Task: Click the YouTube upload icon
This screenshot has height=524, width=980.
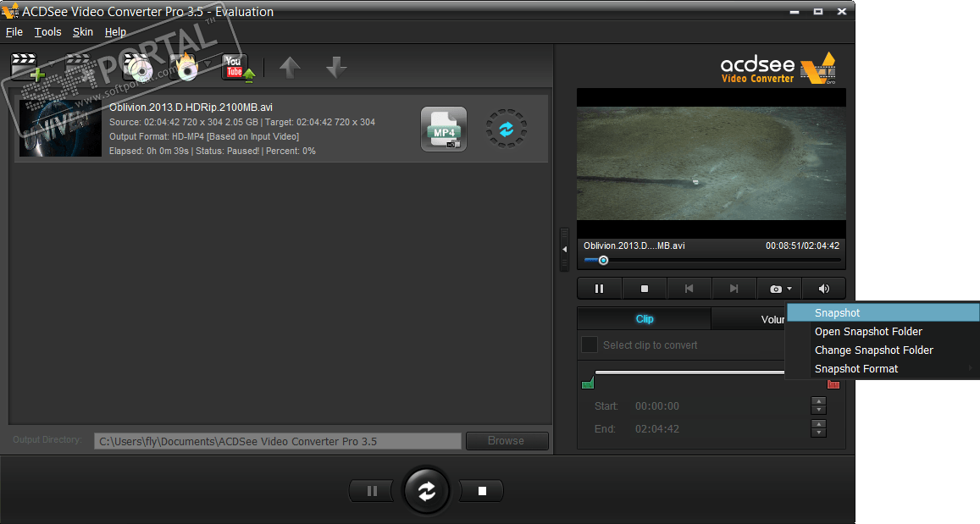Action: [x=237, y=68]
